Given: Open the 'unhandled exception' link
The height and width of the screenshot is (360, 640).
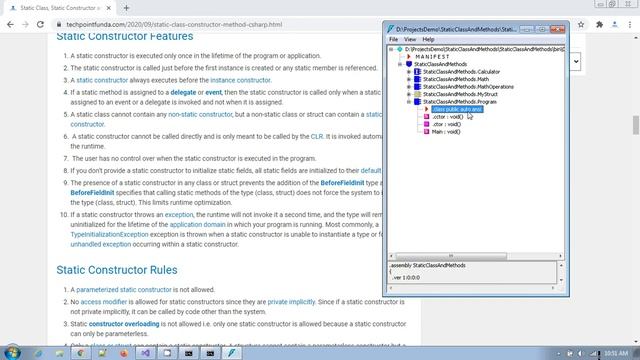Looking at the screenshot, I should point(101,244).
